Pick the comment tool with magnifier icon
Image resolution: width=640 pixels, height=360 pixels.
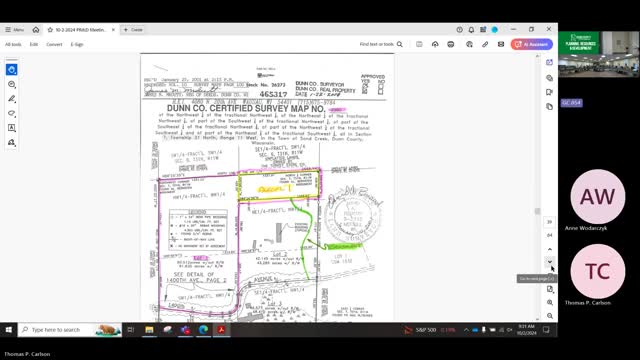(x=11, y=84)
